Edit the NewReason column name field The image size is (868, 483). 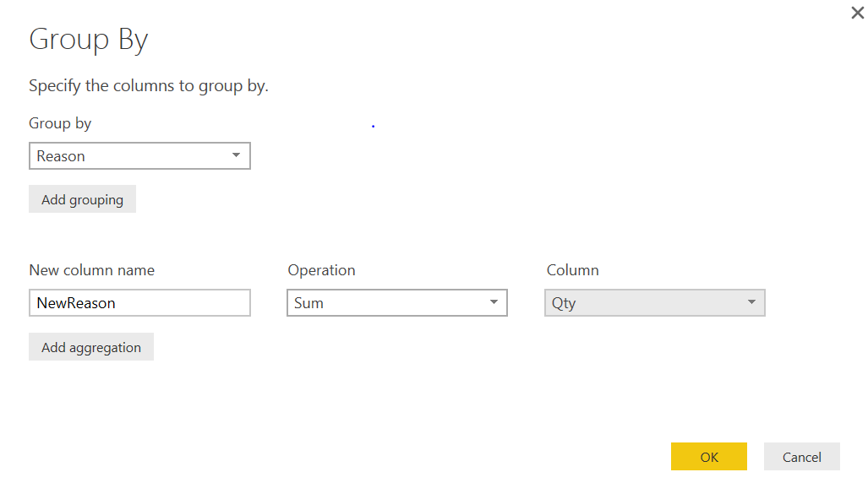click(139, 302)
